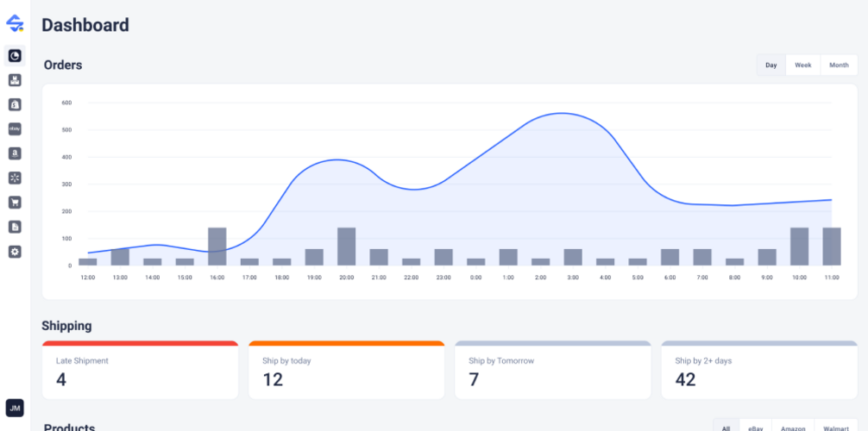The image size is (868, 431).
Task: Open the shopping cart icon in sidebar
Action: pos(15,203)
